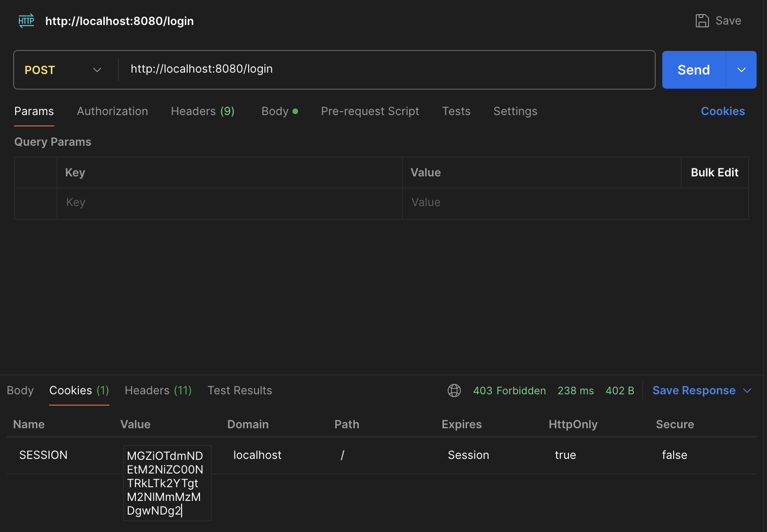Switch to the request Body tab
The height and width of the screenshot is (532, 767).
tap(279, 111)
